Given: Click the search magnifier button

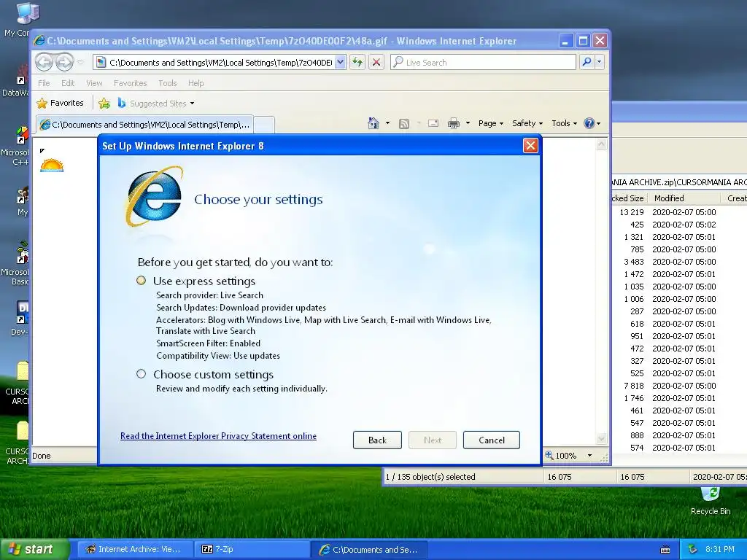Looking at the screenshot, I should (587, 62).
